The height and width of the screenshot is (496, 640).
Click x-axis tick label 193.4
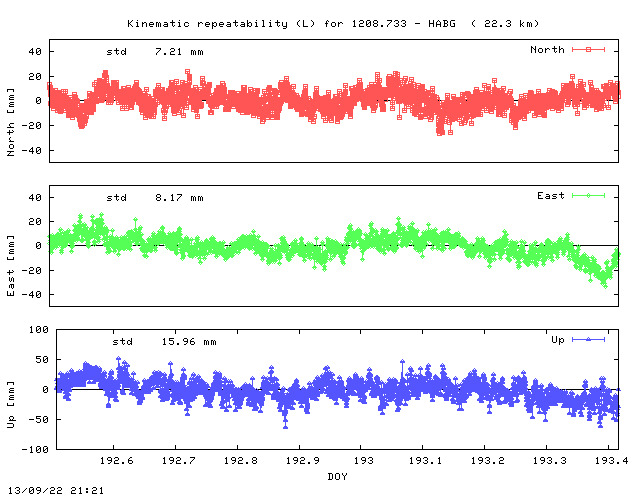pyautogui.click(x=611, y=460)
